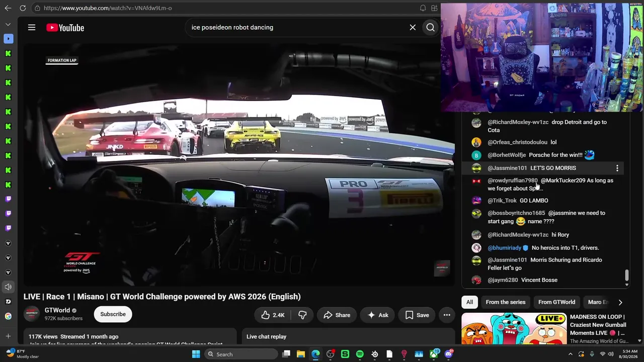Run the search with the magnifier button
The height and width of the screenshot is (362, 644).
[x=431, y=28]
